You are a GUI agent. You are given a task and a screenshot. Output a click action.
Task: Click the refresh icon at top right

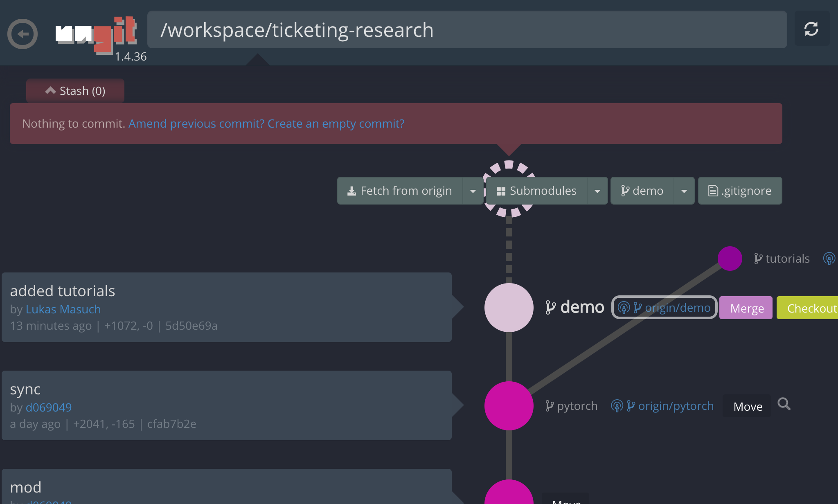pyautogui.click(x=811, y=29)
